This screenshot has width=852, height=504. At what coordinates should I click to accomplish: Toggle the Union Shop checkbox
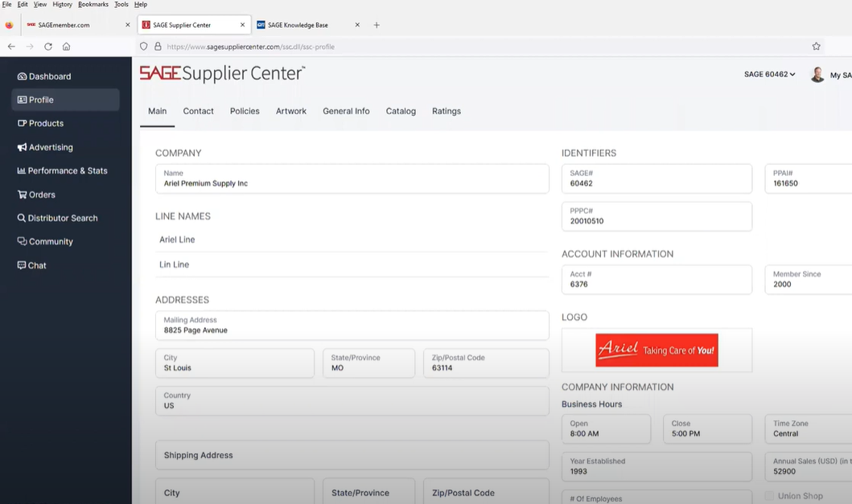769,496
